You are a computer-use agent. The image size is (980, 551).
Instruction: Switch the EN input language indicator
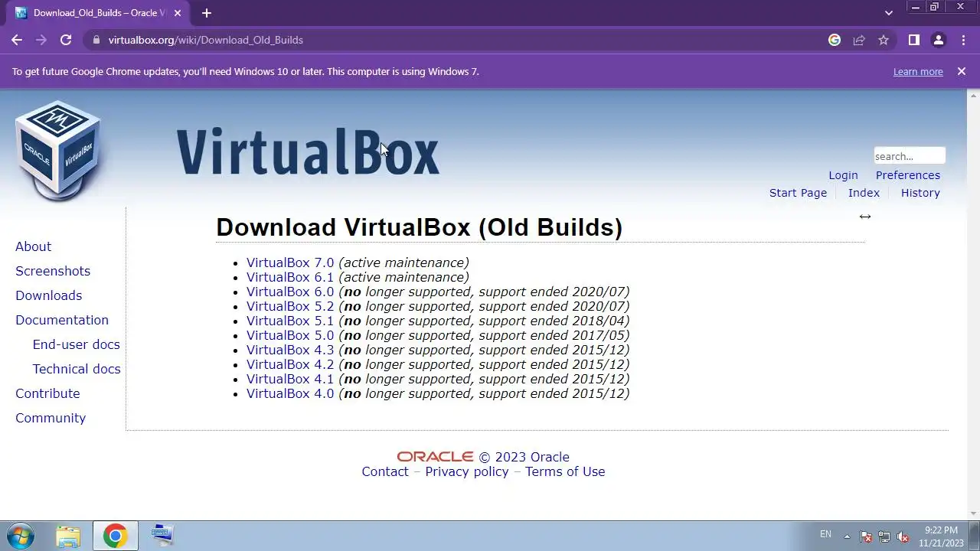[825, 534]
